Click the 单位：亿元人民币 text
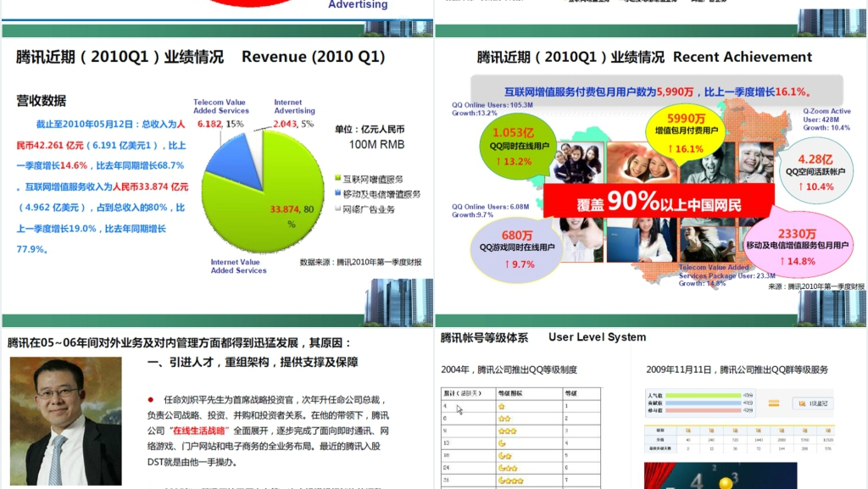Screen dimensions: 868x489 [370, 130]
